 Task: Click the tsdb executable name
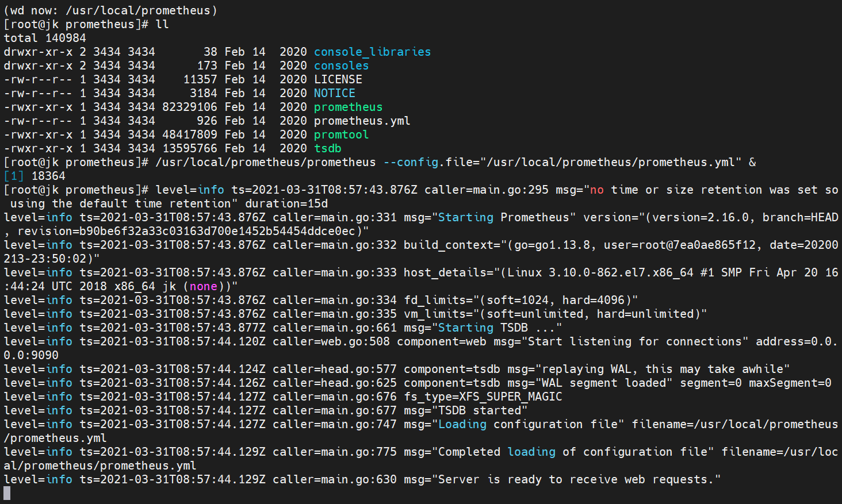click(327, 148)
